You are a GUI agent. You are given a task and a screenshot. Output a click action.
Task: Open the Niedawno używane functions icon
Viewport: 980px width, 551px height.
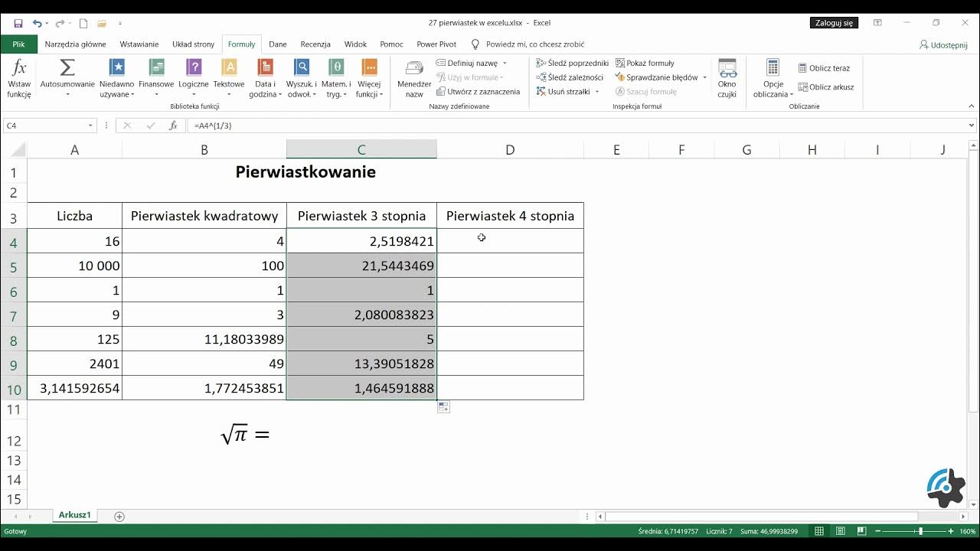tap(116, 67)
